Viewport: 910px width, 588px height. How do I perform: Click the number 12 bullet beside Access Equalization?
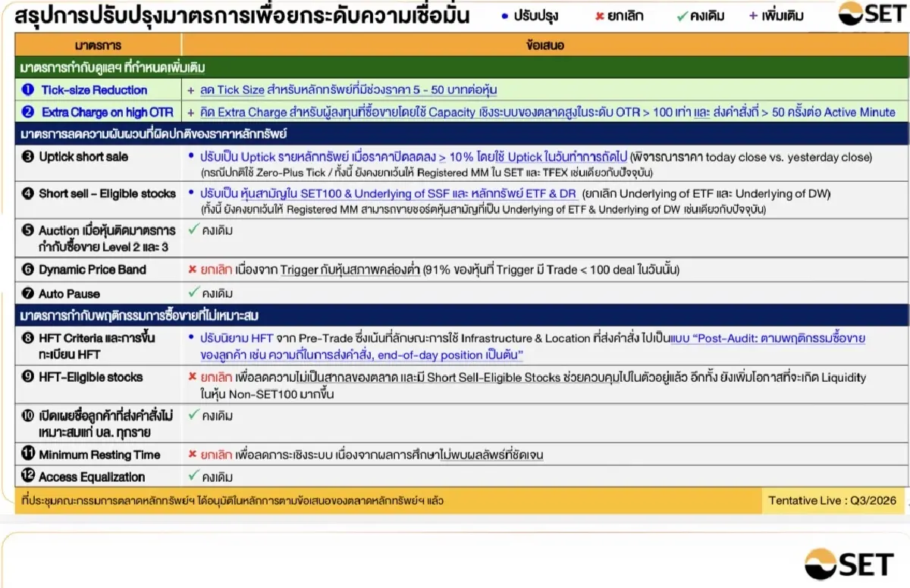point(28,477)
